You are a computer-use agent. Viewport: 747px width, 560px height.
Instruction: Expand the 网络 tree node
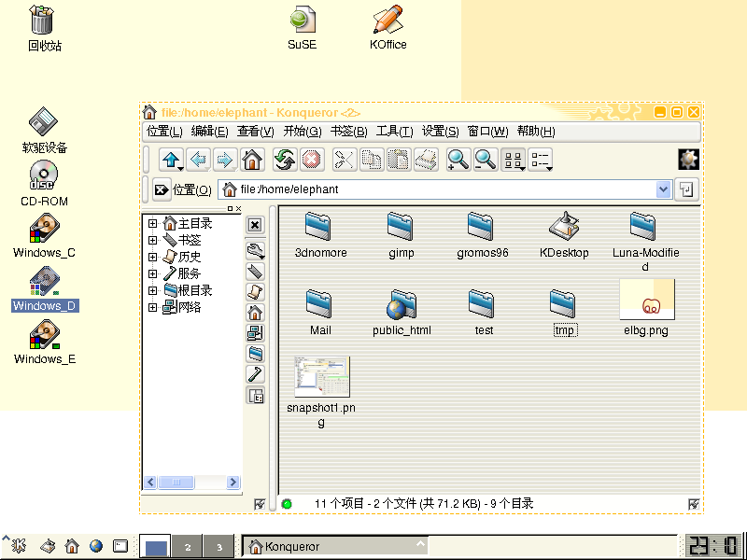[152, 307]
